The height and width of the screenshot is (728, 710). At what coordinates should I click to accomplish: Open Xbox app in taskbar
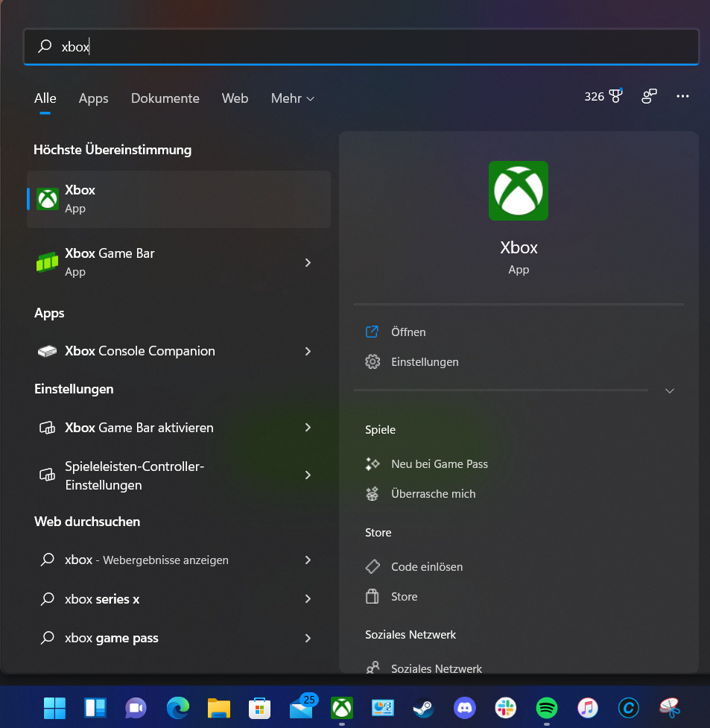click(x=342, y=708)
